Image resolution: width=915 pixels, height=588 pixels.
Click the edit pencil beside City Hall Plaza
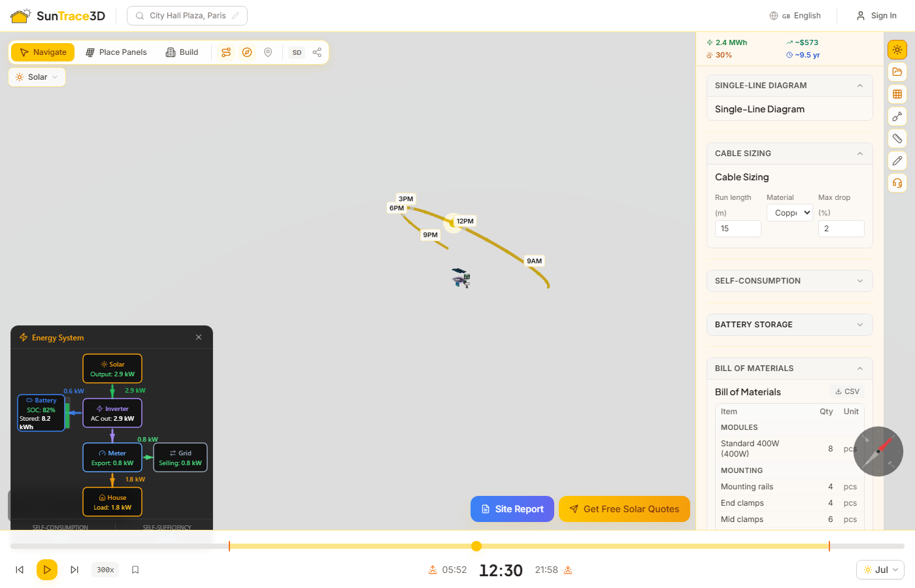[235, 16]
